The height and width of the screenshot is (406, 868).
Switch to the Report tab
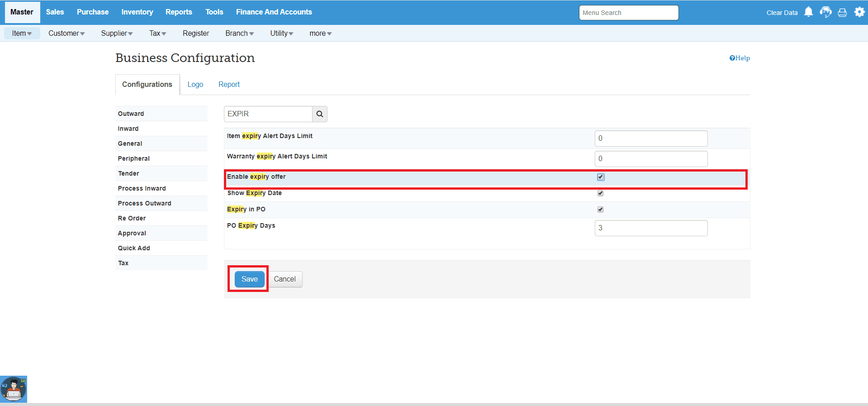[229, 85]
